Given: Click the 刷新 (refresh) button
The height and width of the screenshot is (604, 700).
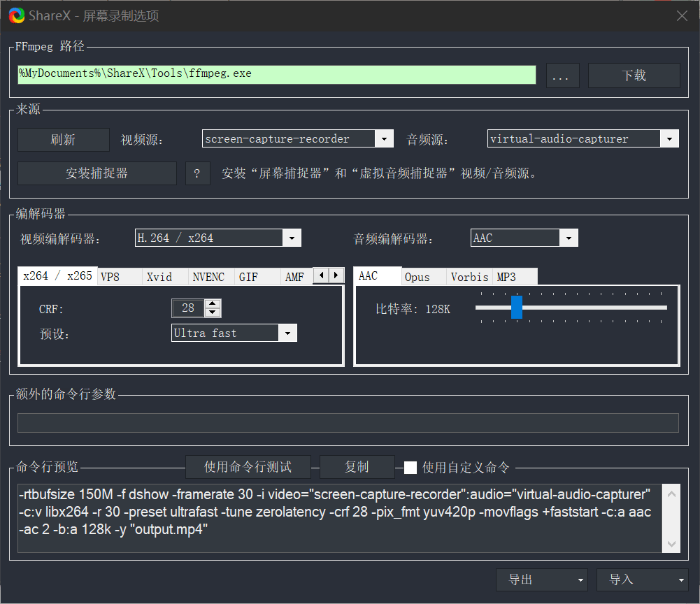Looking at the screenshot, I should point(64,140).
